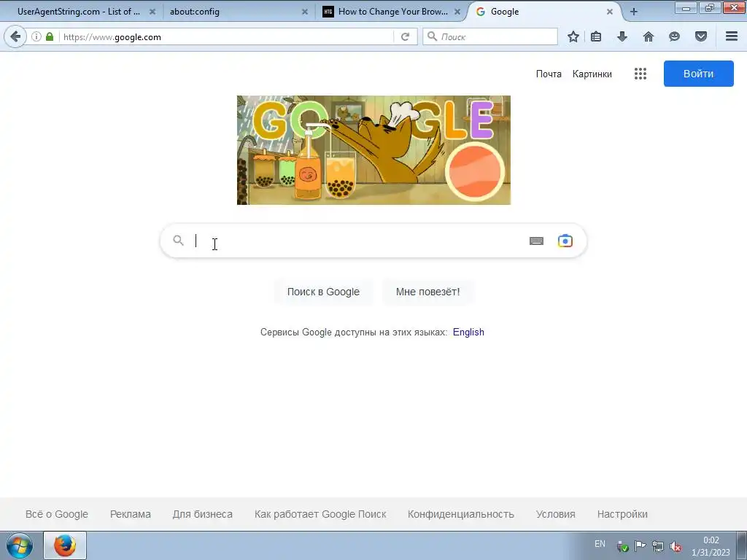The image size is (747, 560).
Task: Switch language via the English link
Action: [x=468, y=332]
